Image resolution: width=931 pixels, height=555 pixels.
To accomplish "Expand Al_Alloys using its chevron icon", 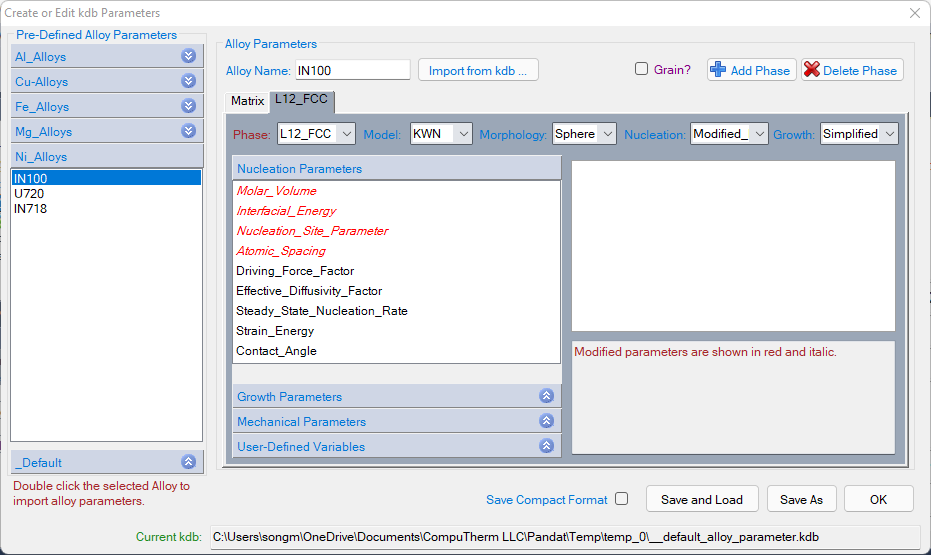I will click(x=188, y=56).
